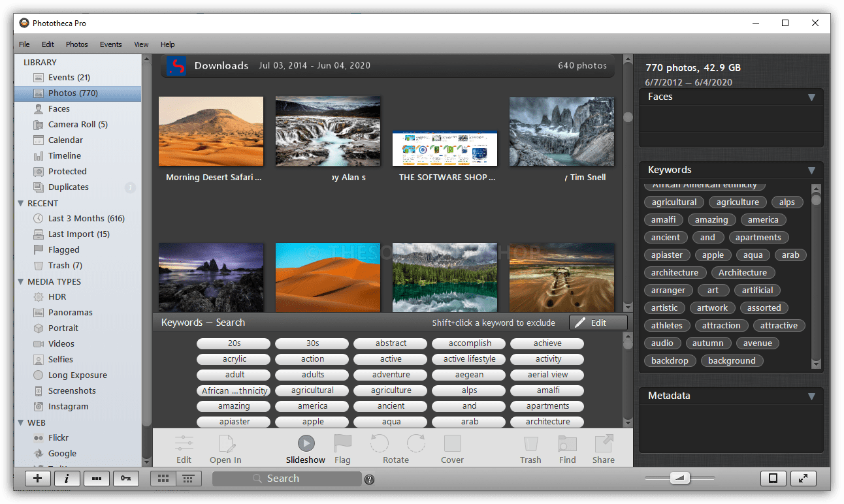844x504 pixels.
Task: Open THE SOFTWARE SHOP screenshot thumbnail
Action: [445, 149]
